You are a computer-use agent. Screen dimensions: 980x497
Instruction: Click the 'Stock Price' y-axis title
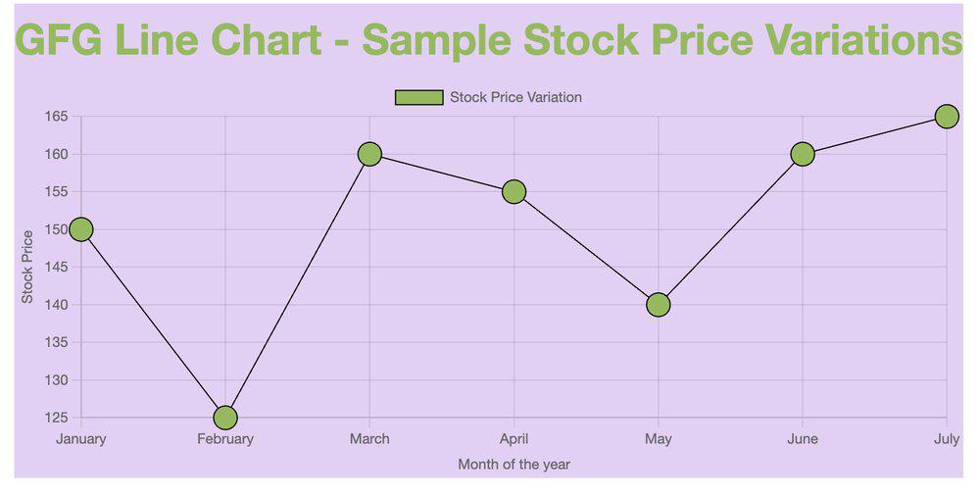[x=27, y=267]
